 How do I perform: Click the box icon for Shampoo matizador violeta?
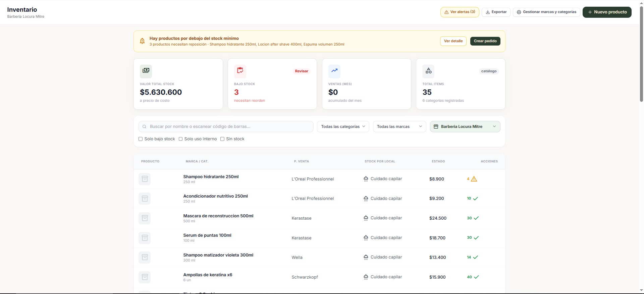pos(145,258)
